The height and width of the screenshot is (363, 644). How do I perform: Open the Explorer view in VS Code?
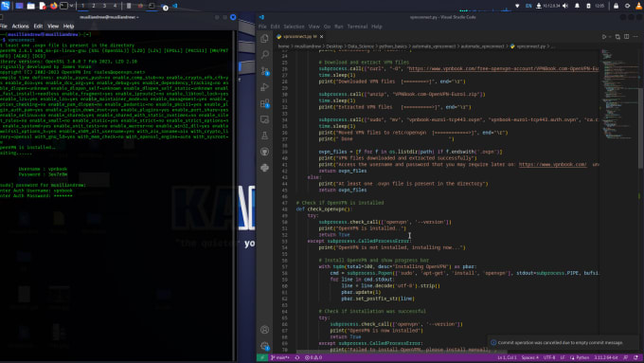click(x=264, y=38)
